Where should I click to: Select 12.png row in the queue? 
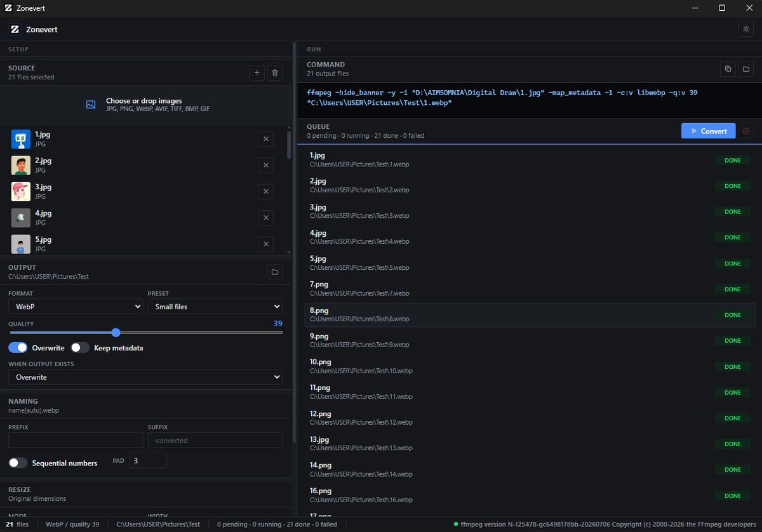point(530,418)
